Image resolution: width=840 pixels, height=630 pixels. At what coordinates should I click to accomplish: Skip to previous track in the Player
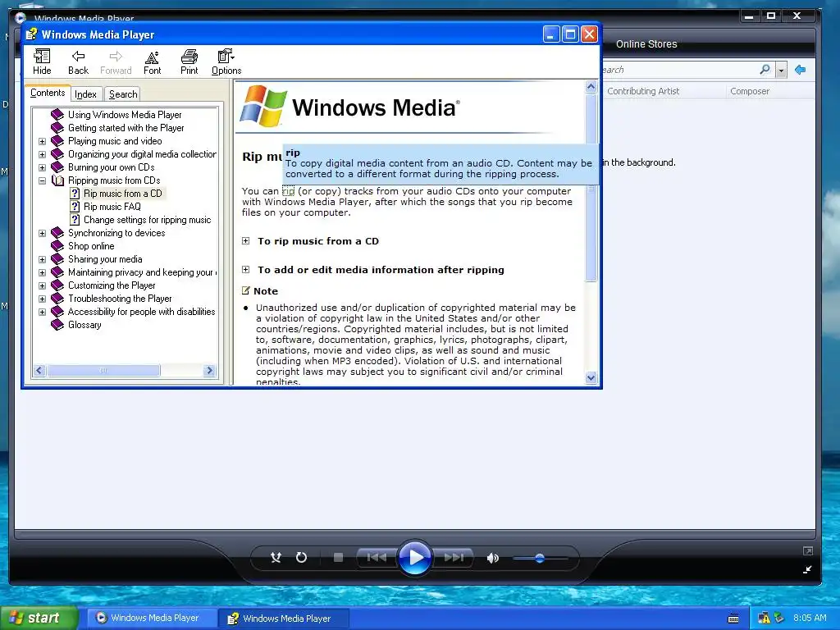(377, 558)
